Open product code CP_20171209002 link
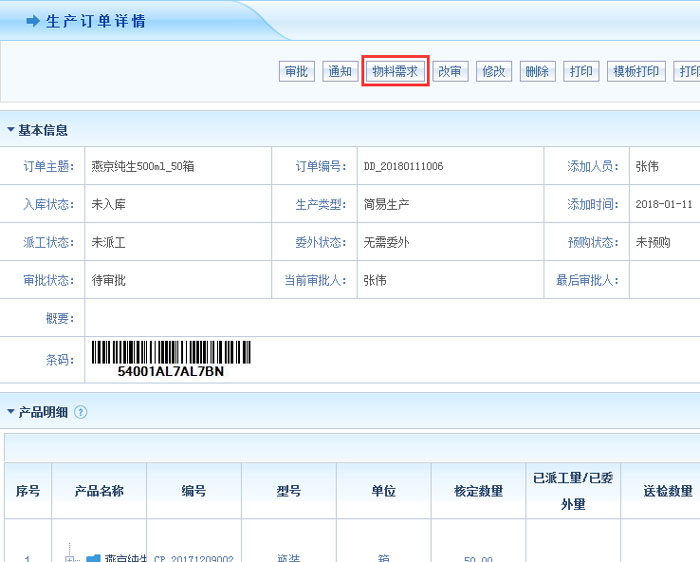The width and height of the screenshot is (700, 562). (193, 559)
